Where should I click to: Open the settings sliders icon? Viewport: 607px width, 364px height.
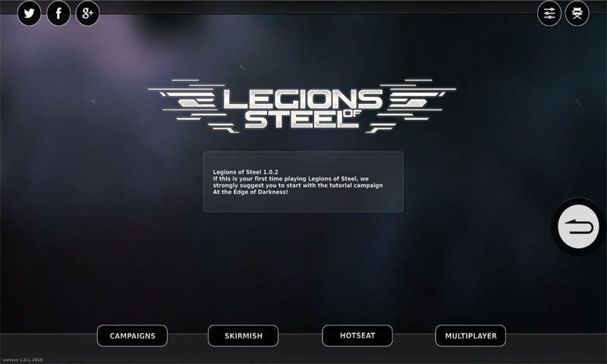coord(549,14)
